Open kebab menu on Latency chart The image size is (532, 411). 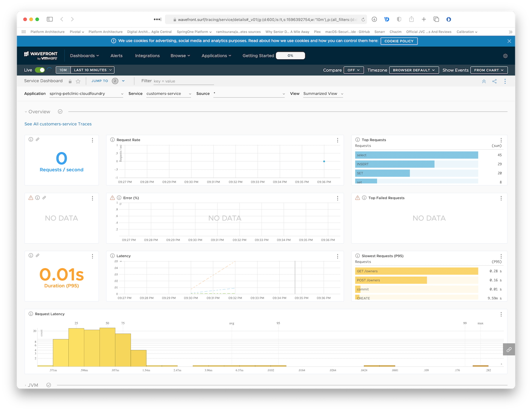click(337, 256)
